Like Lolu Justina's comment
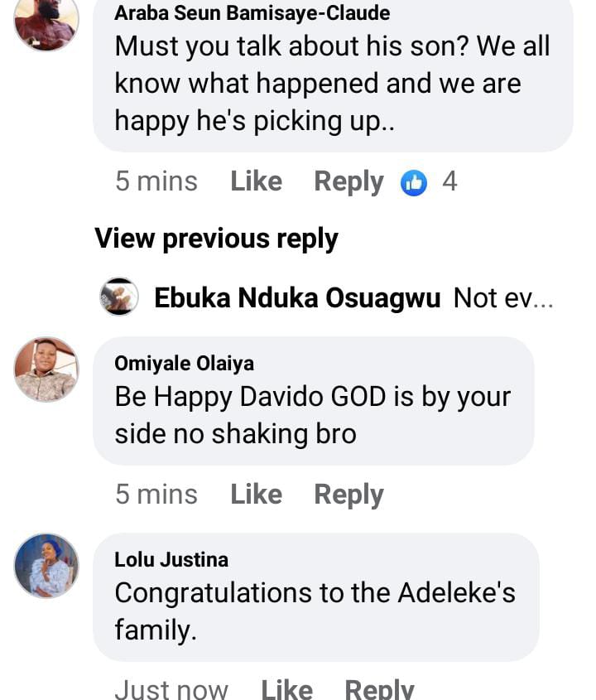 coord(286,688)
